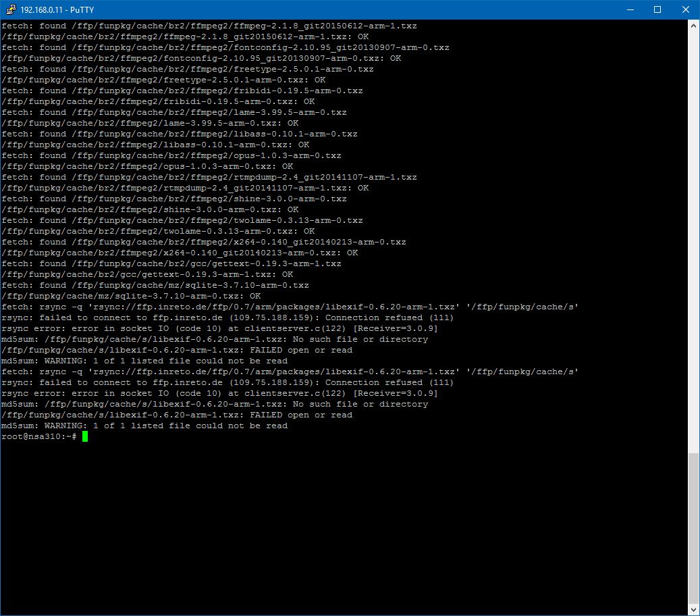
Task: Click the fetch found line for freetype-2.5.0.1-arm-0.txz
Action: coord(188,69)
